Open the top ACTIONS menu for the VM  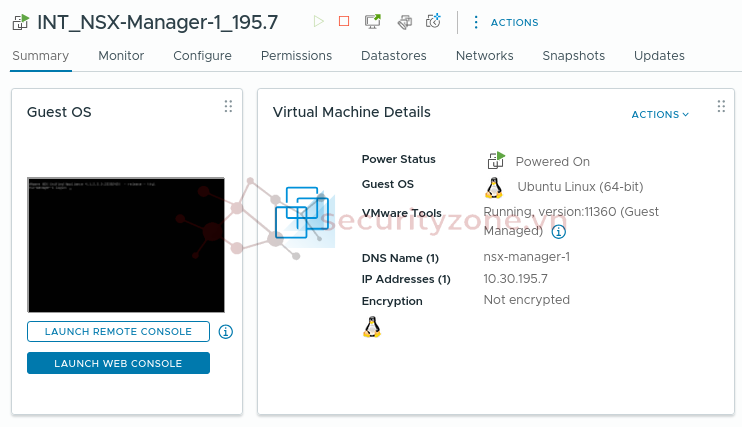coord(505,22)
